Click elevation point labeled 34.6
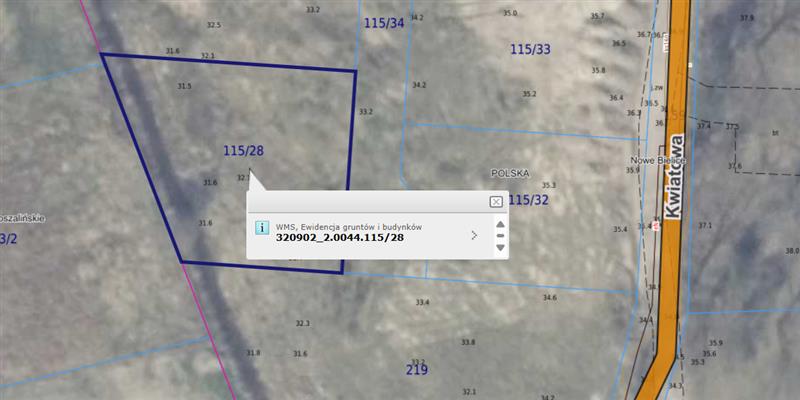 pyautogui.click(x=549, y=298)
